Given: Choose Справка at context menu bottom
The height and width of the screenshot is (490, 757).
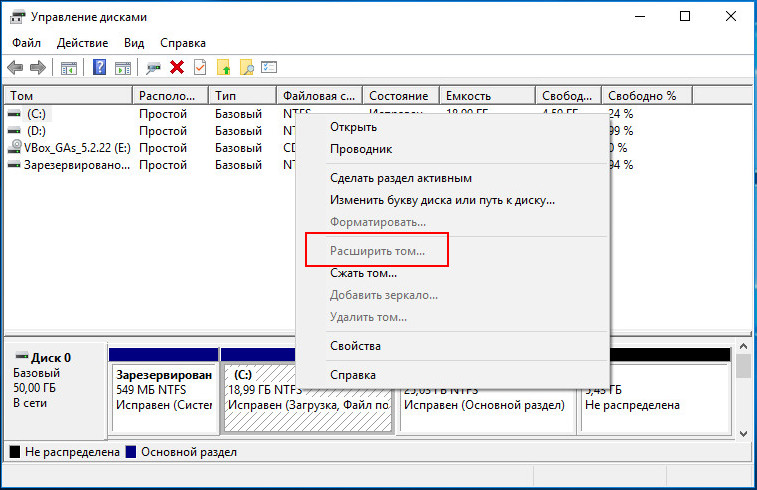Looking at the screenshot, I should pyautogui.click(x=453, y=375).
